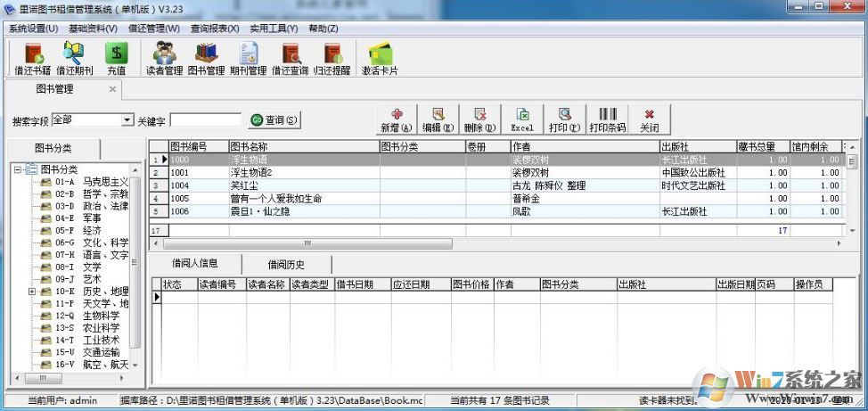Open 查询报表(X) menu
This screenshot has height=411, width=868.
coord(215,29)
